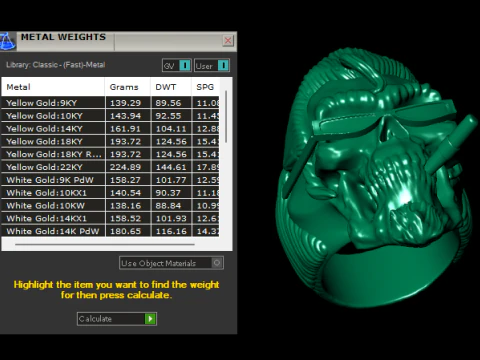Click the 161.91 grams value

(126, 129)
